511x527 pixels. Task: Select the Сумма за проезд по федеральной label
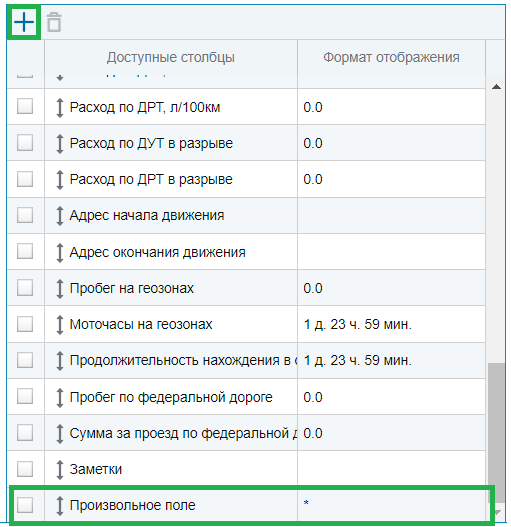pos(183,434)
